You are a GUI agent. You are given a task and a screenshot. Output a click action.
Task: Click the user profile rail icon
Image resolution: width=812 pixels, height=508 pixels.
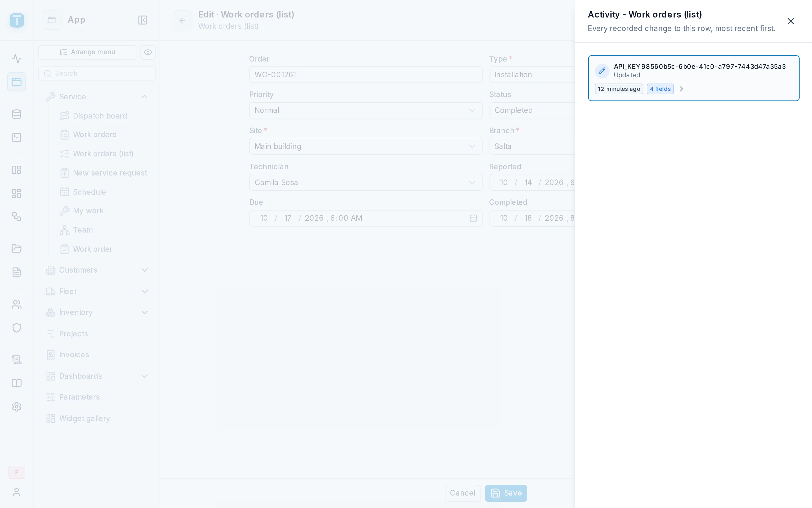pos(16,492)
